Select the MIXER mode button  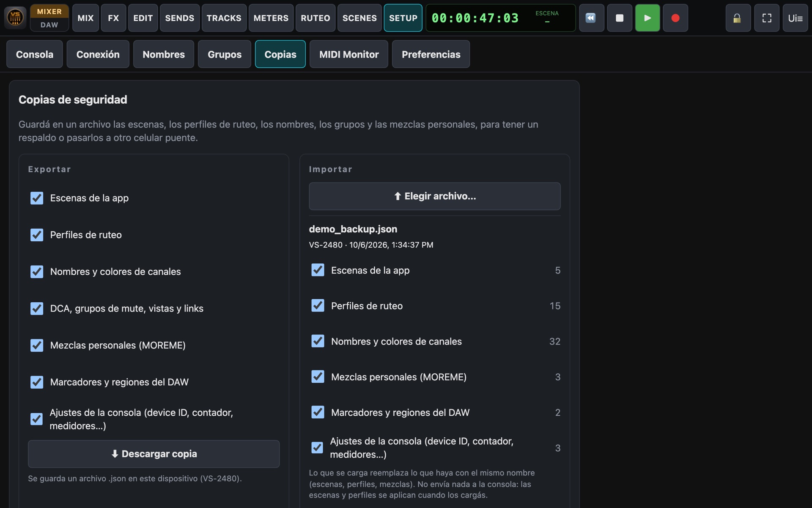coord(49,11)
